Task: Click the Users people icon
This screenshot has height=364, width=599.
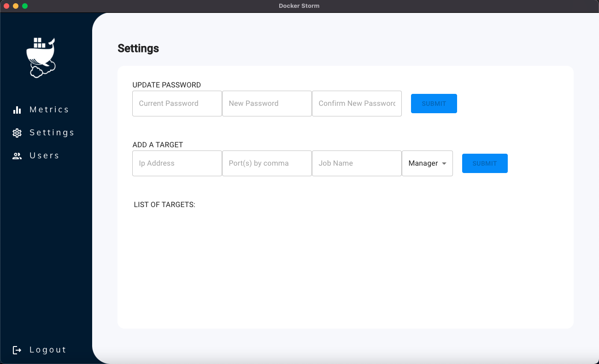Action: tap(17, 156)
